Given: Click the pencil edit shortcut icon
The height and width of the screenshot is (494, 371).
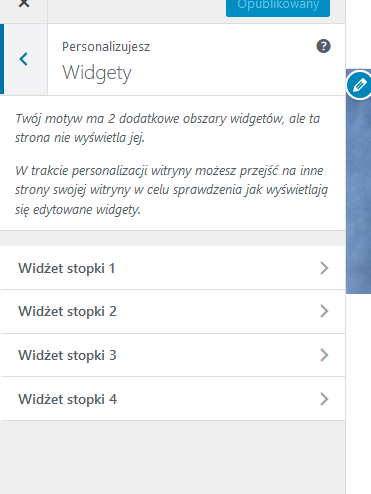Looking at the screenshot, I should point(359,85).
